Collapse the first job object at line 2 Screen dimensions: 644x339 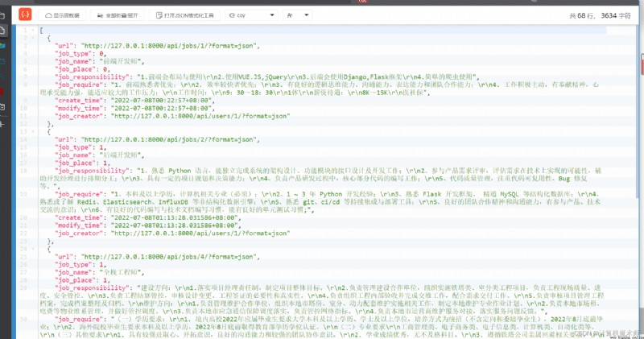pyautogui.click(x=33, y=38)
